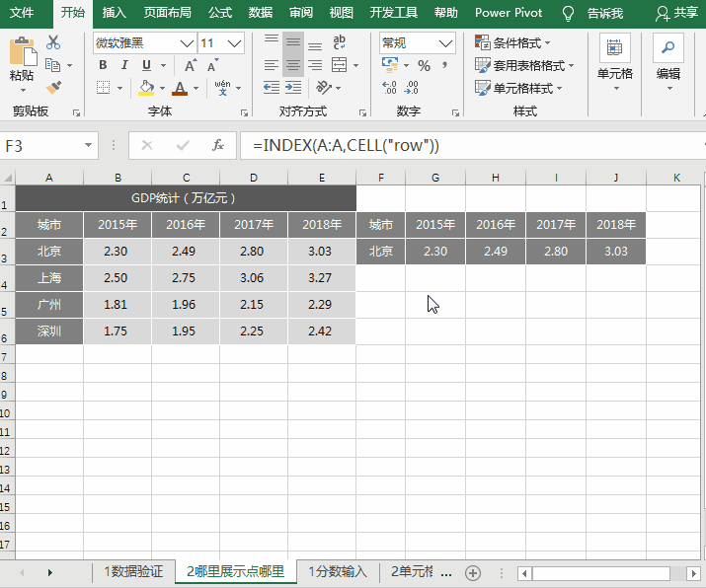Viewport: 706px width, 588px height.
Task: Switch to the 插入 ribbon tab
Action: [x=114, y=13]
